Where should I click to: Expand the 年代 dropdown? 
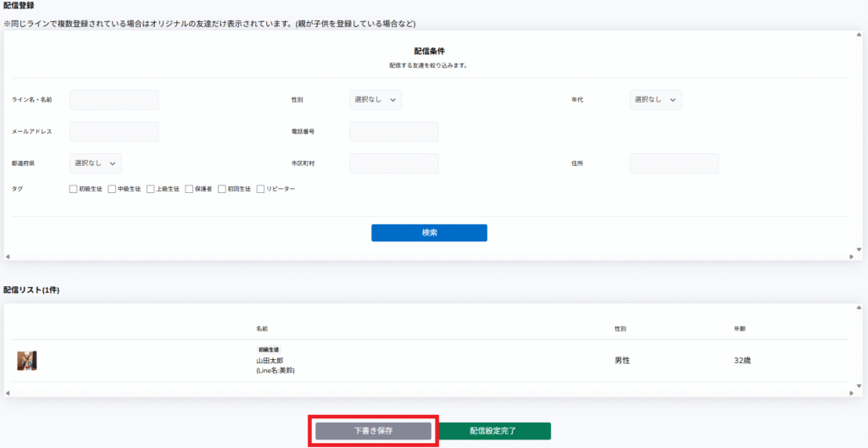pyautogui.click(x=655, y=100)
